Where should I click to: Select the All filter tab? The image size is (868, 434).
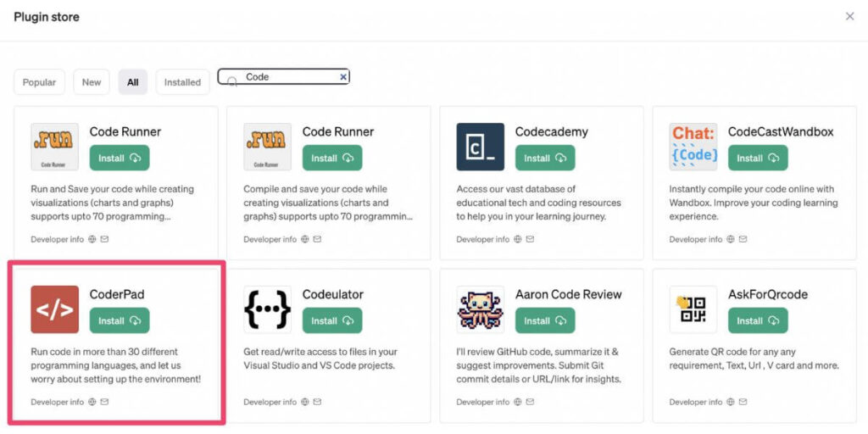[x=133, y=82]
